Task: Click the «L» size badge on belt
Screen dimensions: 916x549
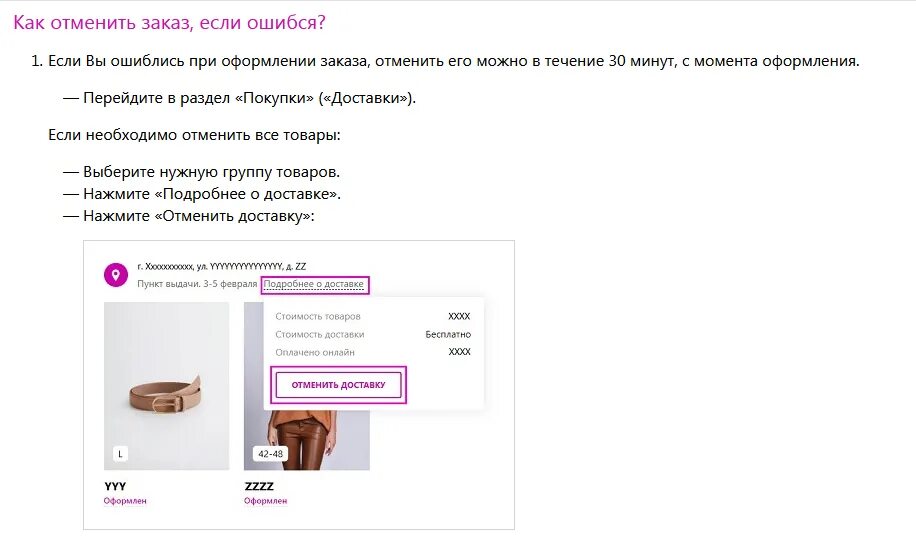Action: (x=120, y=454)
